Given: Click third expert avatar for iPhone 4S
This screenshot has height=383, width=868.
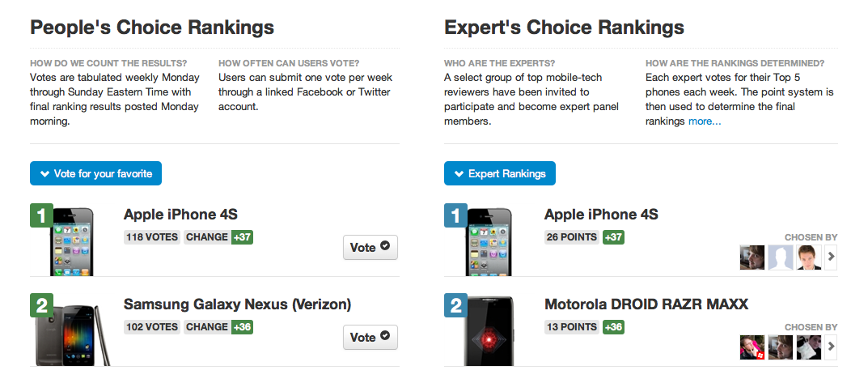Looking at the screenshot, I should pyautogui.click(x=807, y=257).
